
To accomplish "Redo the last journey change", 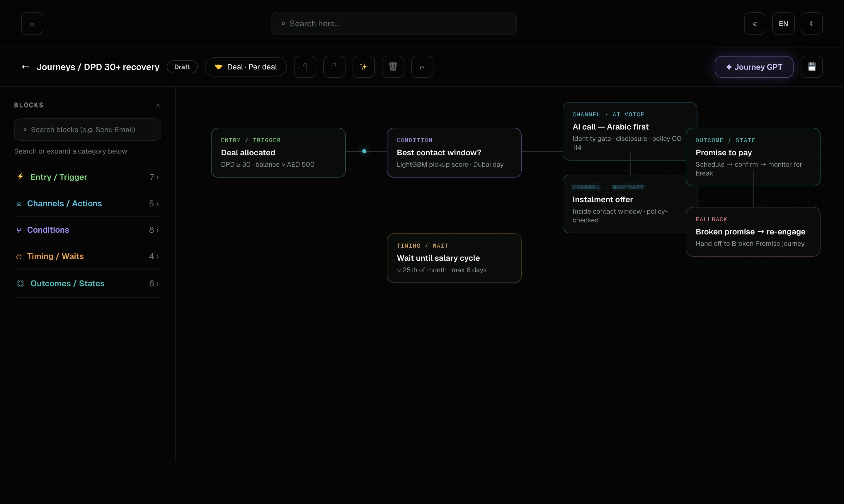I will [334, 67].
